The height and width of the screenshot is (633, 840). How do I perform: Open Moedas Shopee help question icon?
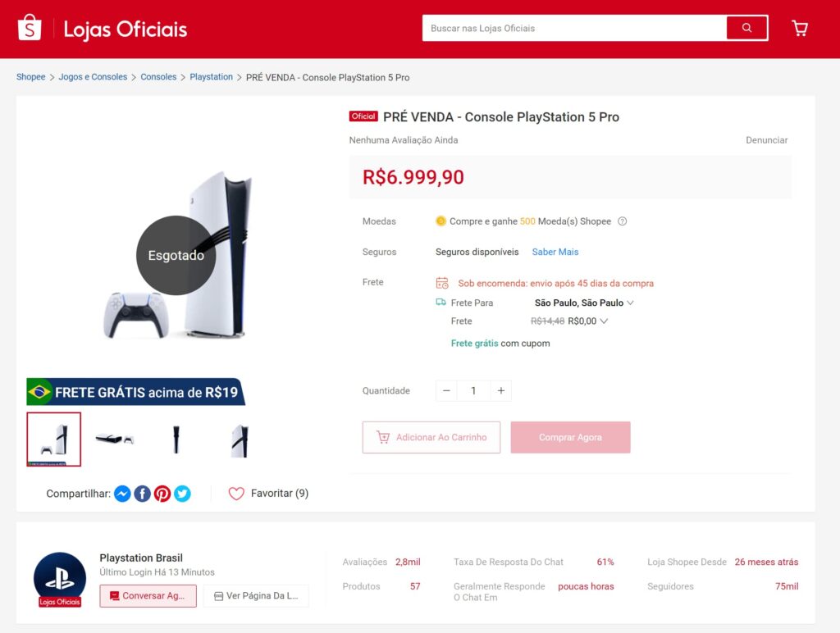click(622, 221)
